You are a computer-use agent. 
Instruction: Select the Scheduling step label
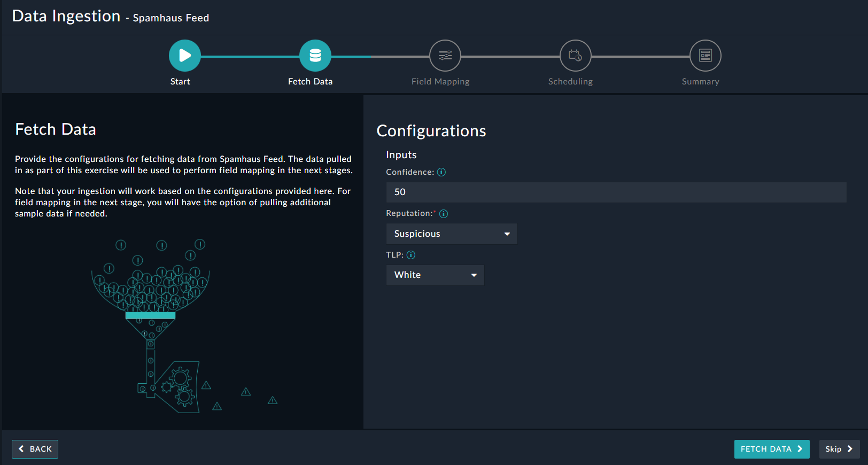570,82
